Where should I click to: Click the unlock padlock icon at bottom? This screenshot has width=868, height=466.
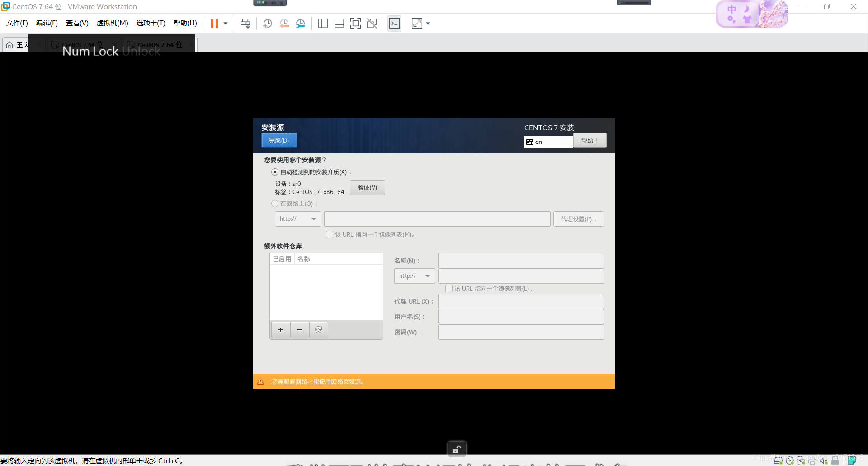(457, 449)
